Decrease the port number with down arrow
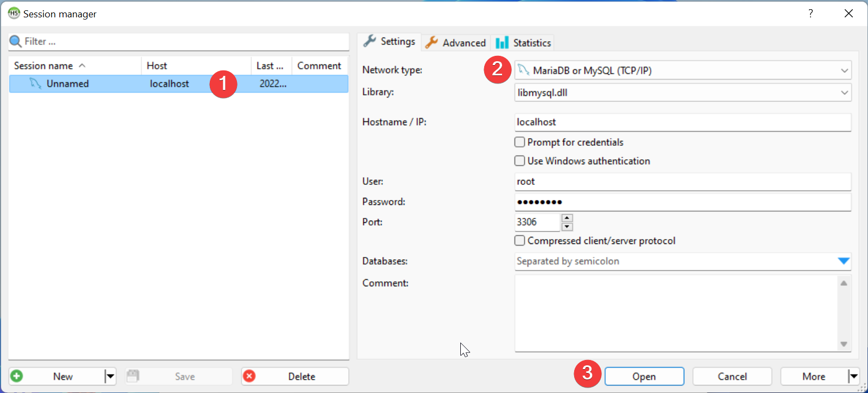 [x=567, y=227]
